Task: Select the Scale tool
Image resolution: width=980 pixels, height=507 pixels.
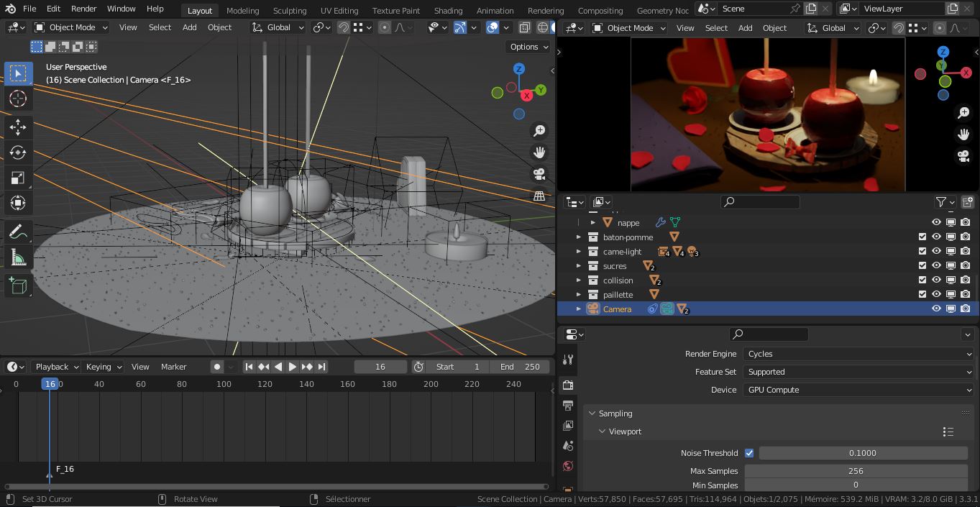Action: [18, 178]
